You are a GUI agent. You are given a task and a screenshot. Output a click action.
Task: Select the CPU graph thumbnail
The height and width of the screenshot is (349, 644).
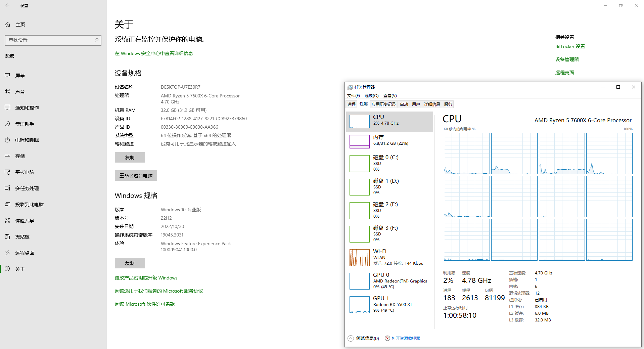[x=360, y=122]
